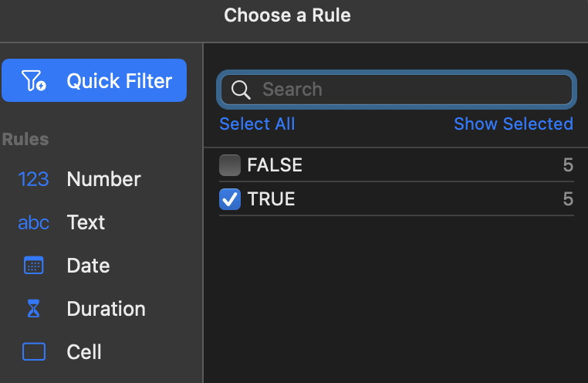Open the Number rules category
588x383 pixels.
pos(104,179)
